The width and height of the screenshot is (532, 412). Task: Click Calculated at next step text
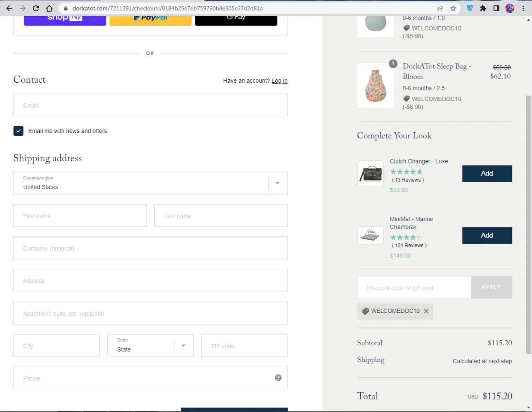pyautogui.click(x=482, y=361)
